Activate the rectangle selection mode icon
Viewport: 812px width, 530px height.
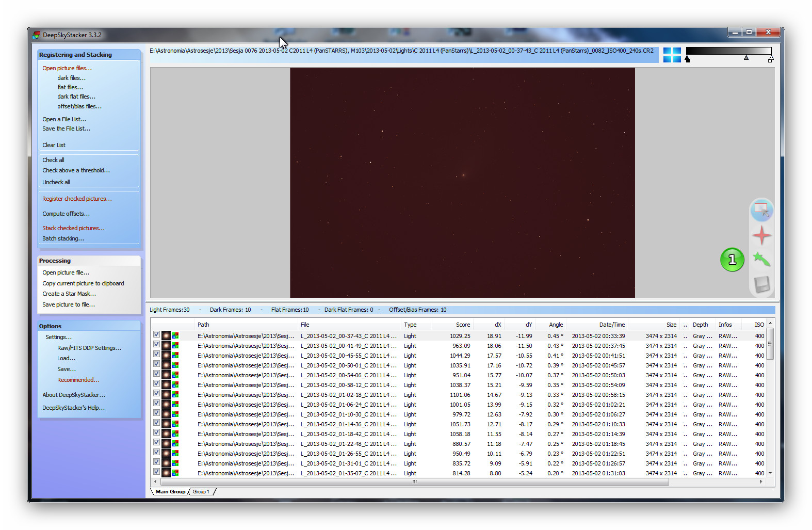(761, 210)
